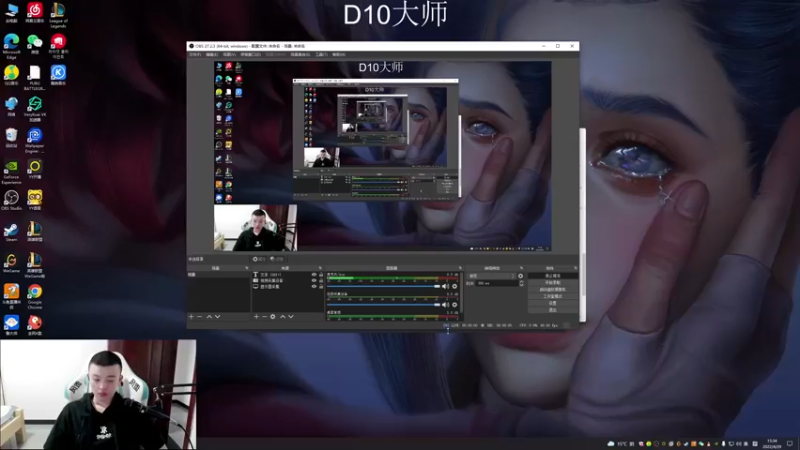Move selected source down in Sources list
The width and height of the screenshot is (800, 450).
(x=291, y=317)
